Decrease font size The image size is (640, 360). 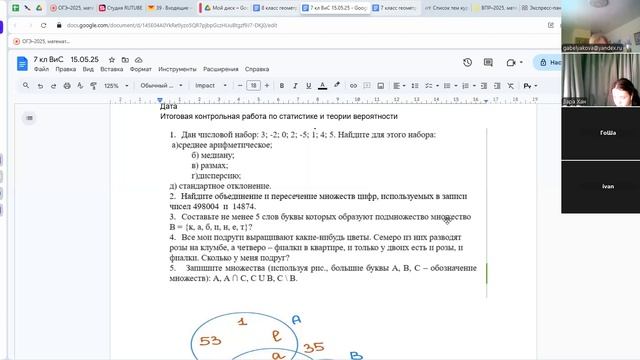(x=240, y=86)
